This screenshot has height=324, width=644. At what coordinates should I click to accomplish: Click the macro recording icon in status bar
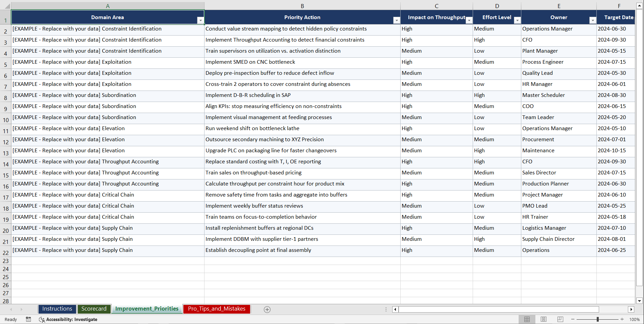click(28, 319)
